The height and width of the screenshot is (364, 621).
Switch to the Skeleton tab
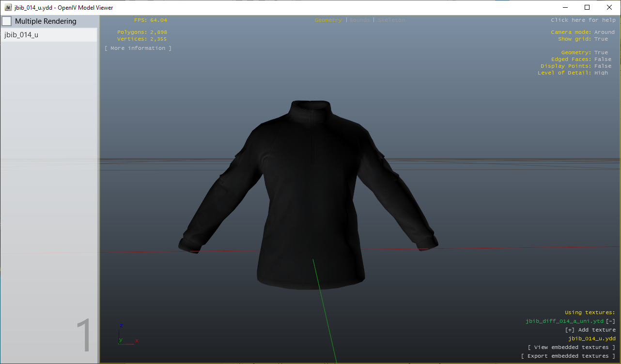[x=391, y=20]
